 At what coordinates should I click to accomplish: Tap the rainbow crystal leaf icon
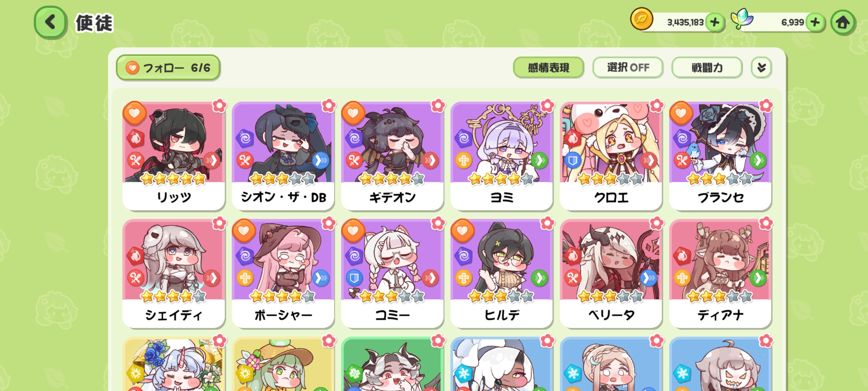coord(742,19)
